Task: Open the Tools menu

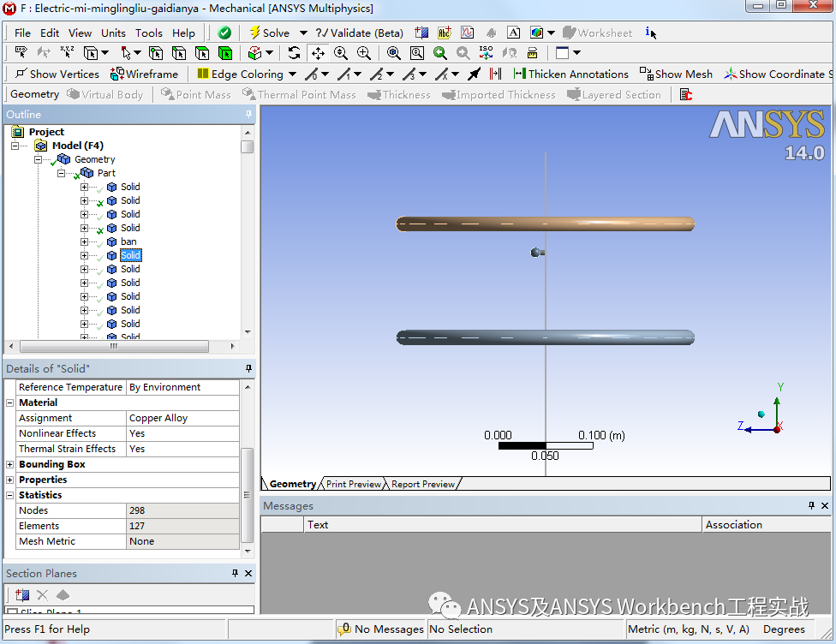Action: (x=149, y=33)
